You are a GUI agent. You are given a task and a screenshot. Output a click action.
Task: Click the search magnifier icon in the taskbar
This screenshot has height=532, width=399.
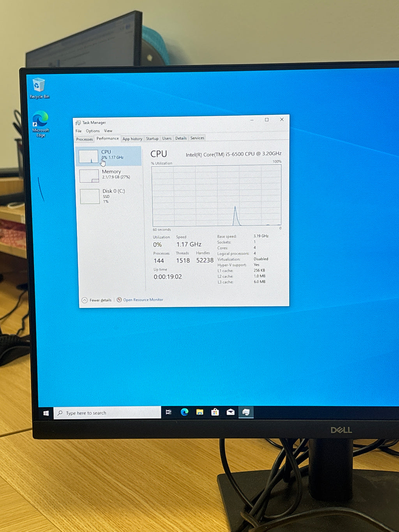pos(60,413)
